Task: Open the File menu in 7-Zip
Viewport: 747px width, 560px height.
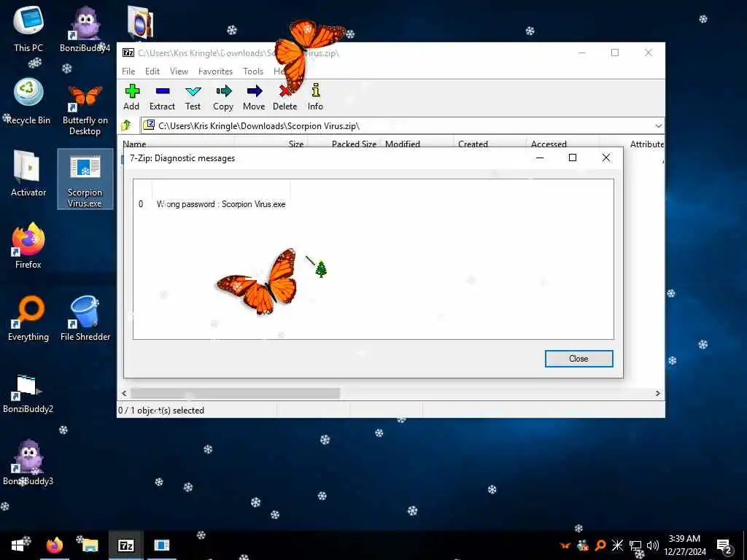Action: [128, 71]
